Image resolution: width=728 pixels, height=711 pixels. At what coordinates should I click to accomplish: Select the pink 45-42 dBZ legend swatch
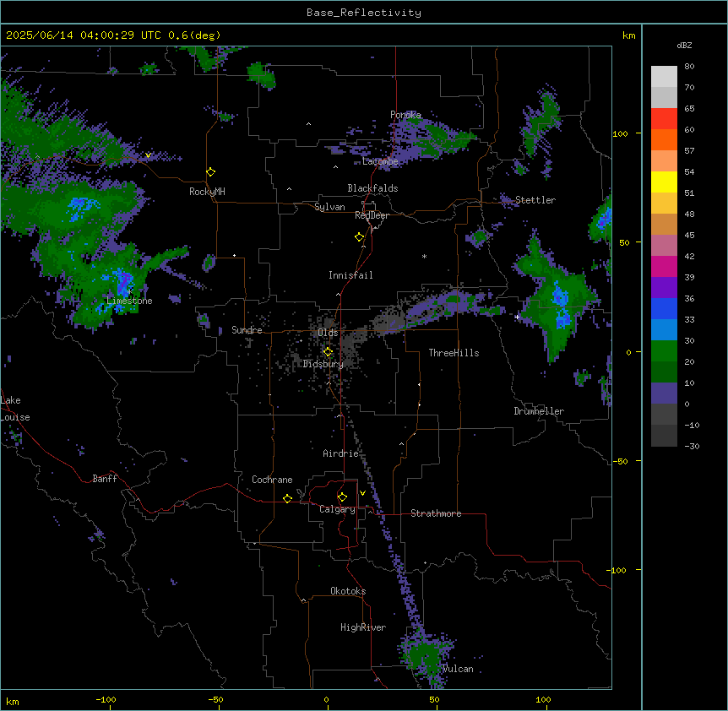click(x=664, y=246)
